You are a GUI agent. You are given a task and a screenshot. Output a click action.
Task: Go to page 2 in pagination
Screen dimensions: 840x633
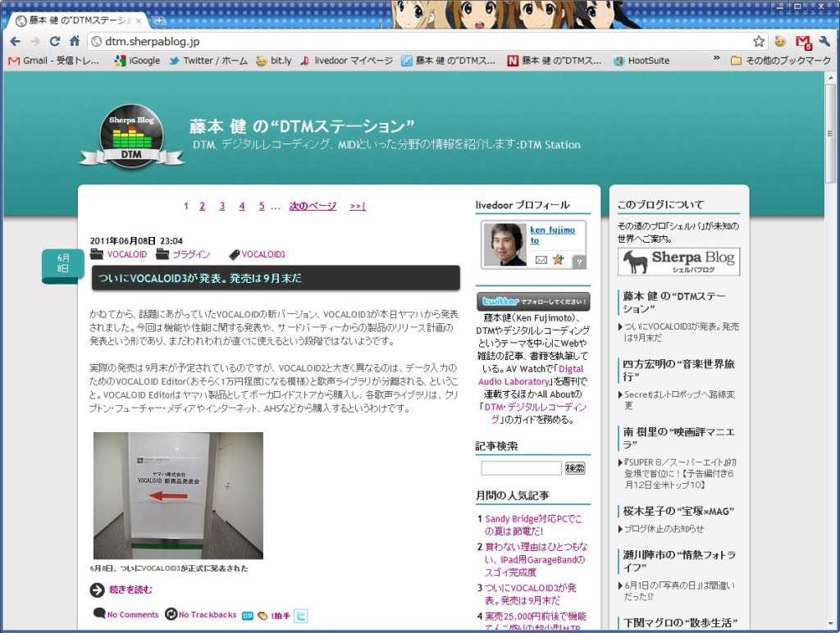tap(202, 206)
